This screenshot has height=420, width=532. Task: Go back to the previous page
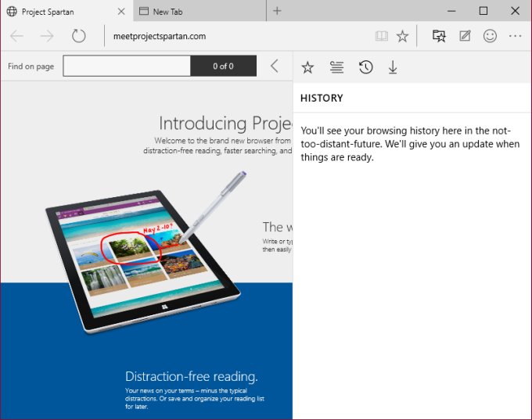16,36
